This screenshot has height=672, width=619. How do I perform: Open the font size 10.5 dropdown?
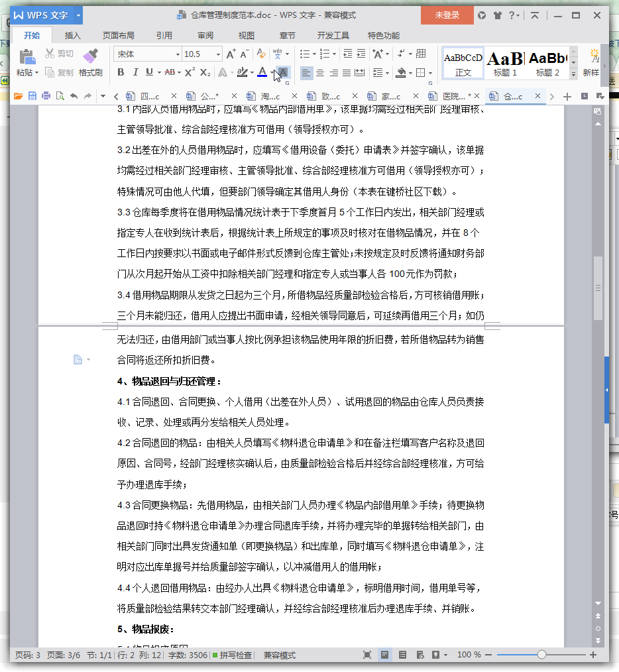pos(218,54)
